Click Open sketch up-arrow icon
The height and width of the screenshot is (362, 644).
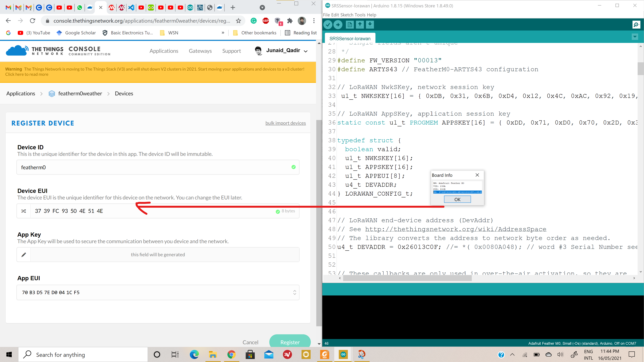tap(360, 24)
